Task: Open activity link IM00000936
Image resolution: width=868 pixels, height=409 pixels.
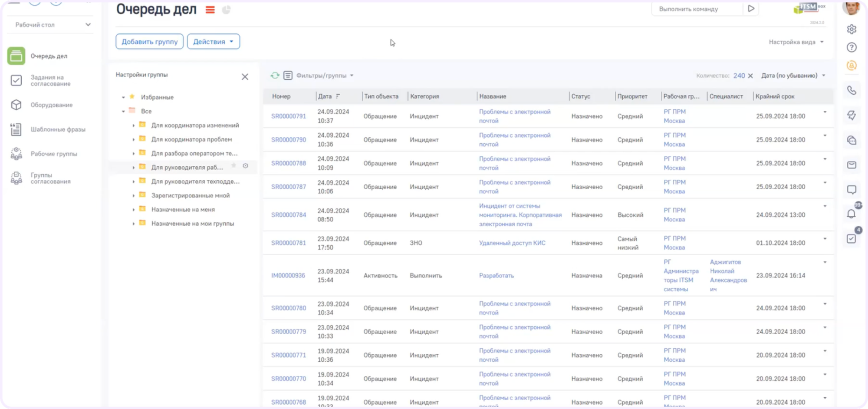Action: click(x=288, y=276)
